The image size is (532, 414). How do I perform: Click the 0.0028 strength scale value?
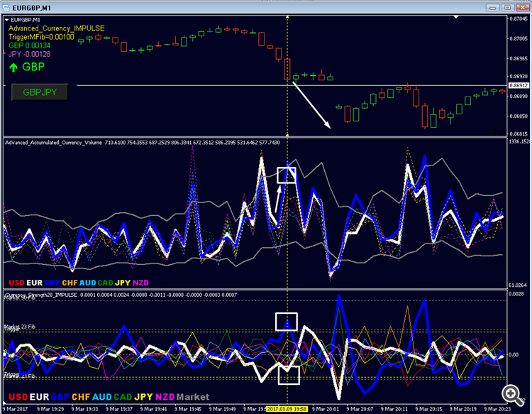pyautogui.click(x=516, y=294)
